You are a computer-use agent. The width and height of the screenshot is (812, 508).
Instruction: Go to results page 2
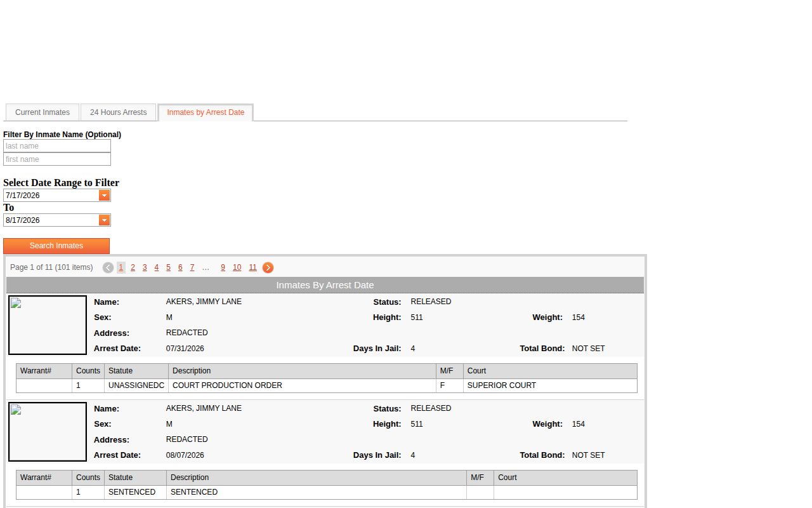133,268
